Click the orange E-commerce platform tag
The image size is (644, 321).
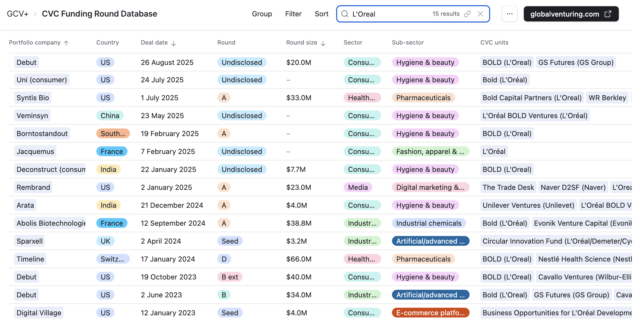click(x=430, y=313)
